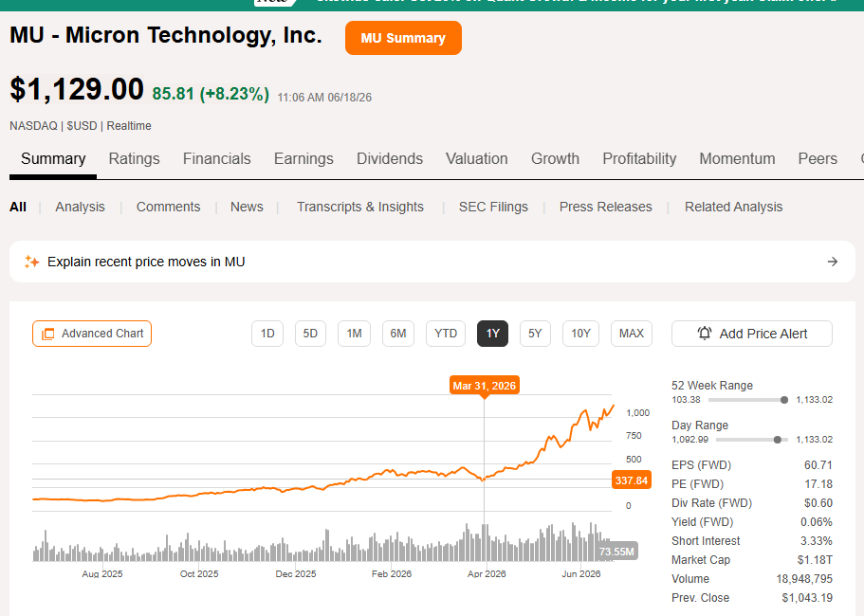The width and height of the screenshot is (864, 616).
Task: Set chart range to 1D
Action: [267, 334]
